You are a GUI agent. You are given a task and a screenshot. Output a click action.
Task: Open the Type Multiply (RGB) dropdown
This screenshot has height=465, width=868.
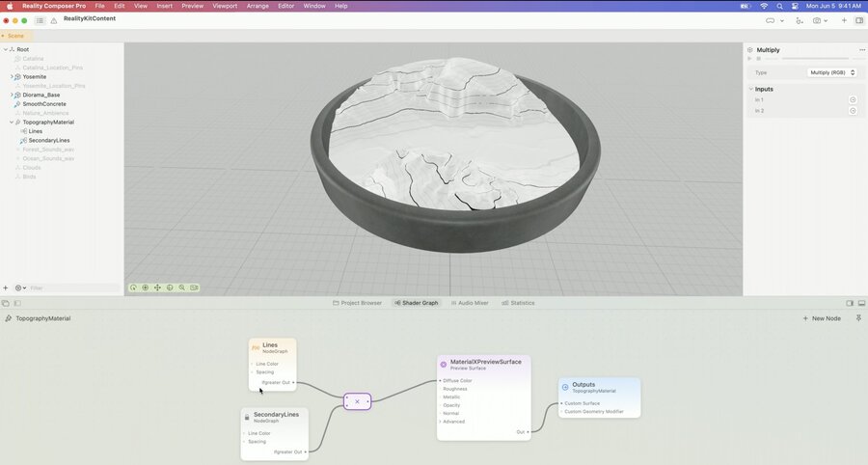click(831, 72)
